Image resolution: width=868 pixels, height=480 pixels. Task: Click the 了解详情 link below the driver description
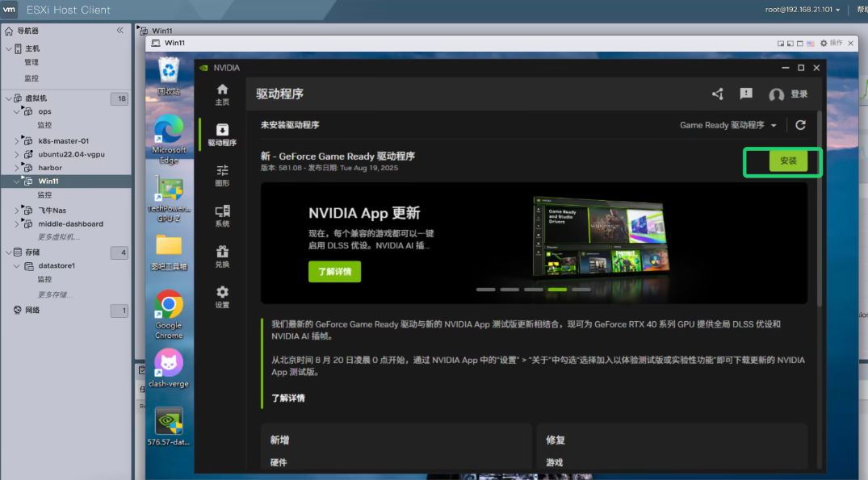pyautogui.click(x=288, y=399)
